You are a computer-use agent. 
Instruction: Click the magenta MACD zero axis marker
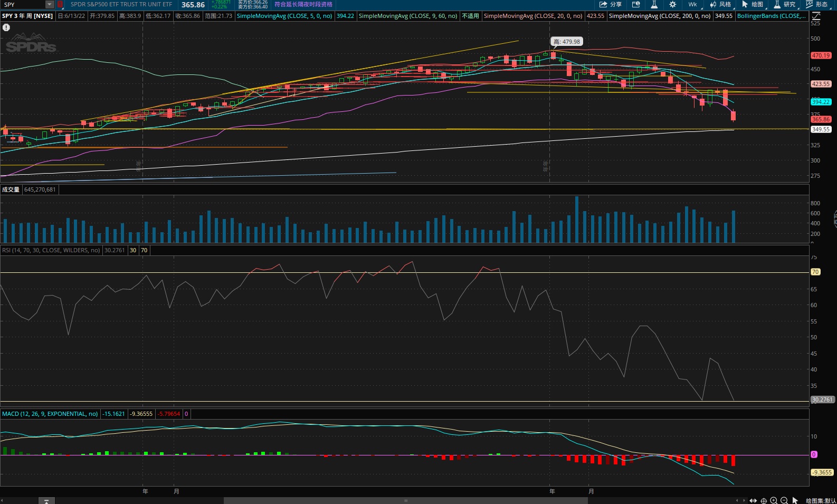coord(814,454)
